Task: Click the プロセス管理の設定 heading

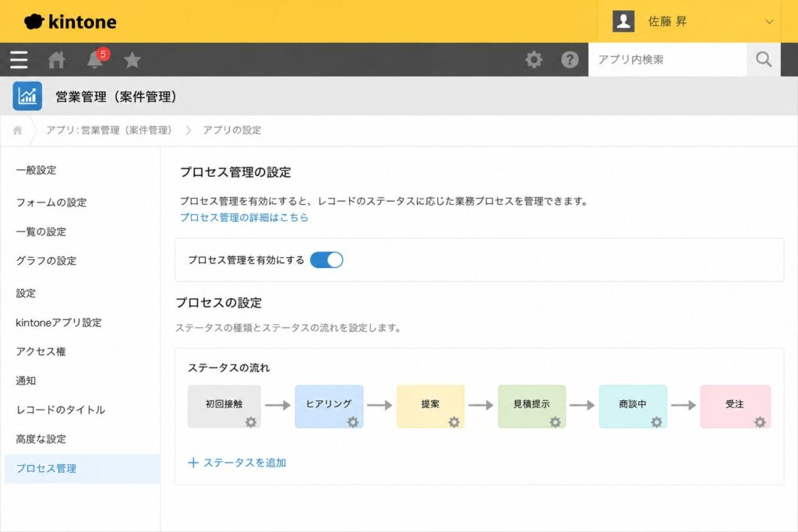Action: click(235, 172)
